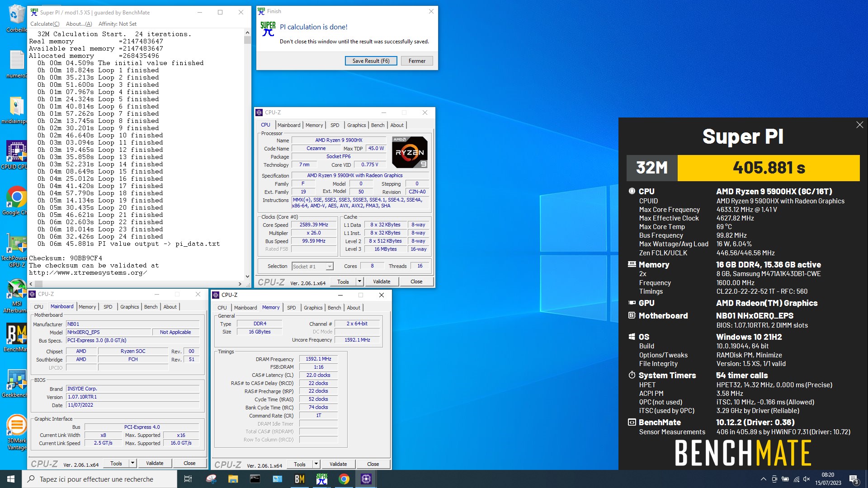Click Tools button in CPU tab window
The width and height of the screenshot is (868, 488).
click(343, 282)
